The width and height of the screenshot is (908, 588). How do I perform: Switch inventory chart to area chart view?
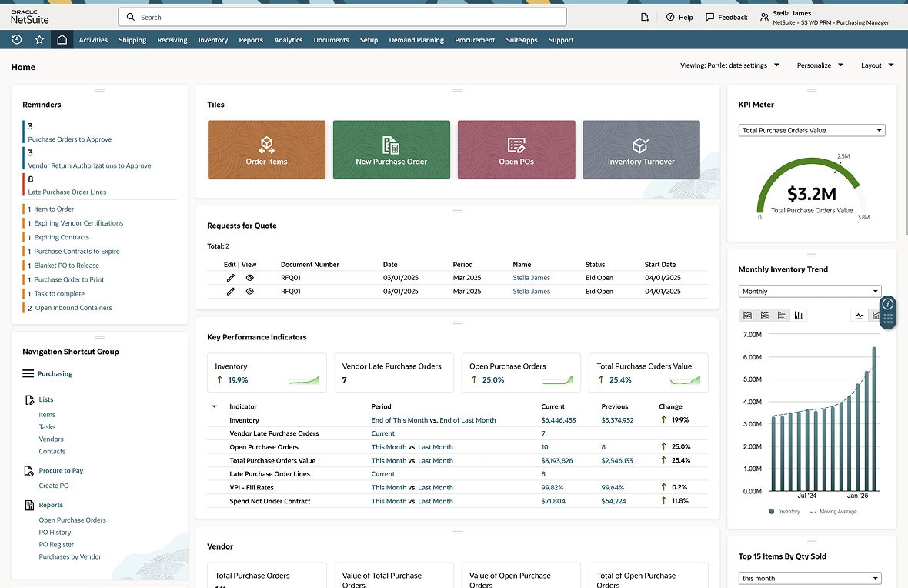coord(746,315)
